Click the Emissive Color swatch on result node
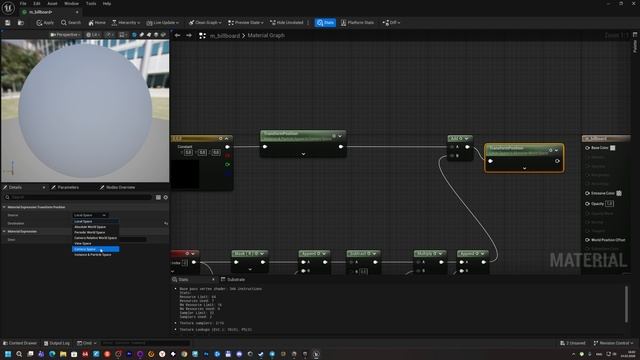Viewport: 640px width, 360px height. (619, 193)
